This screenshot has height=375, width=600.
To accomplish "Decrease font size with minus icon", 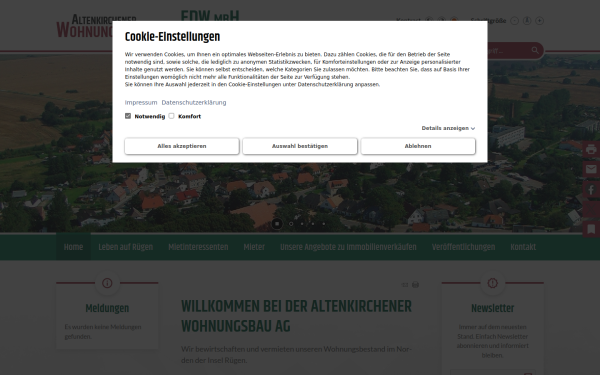I will pos(515,21).
